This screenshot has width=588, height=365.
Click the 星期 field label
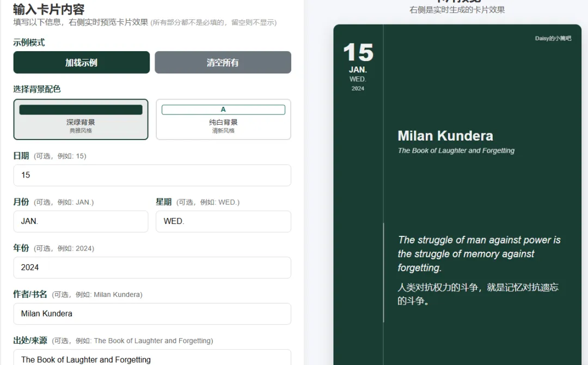[163, 202]
